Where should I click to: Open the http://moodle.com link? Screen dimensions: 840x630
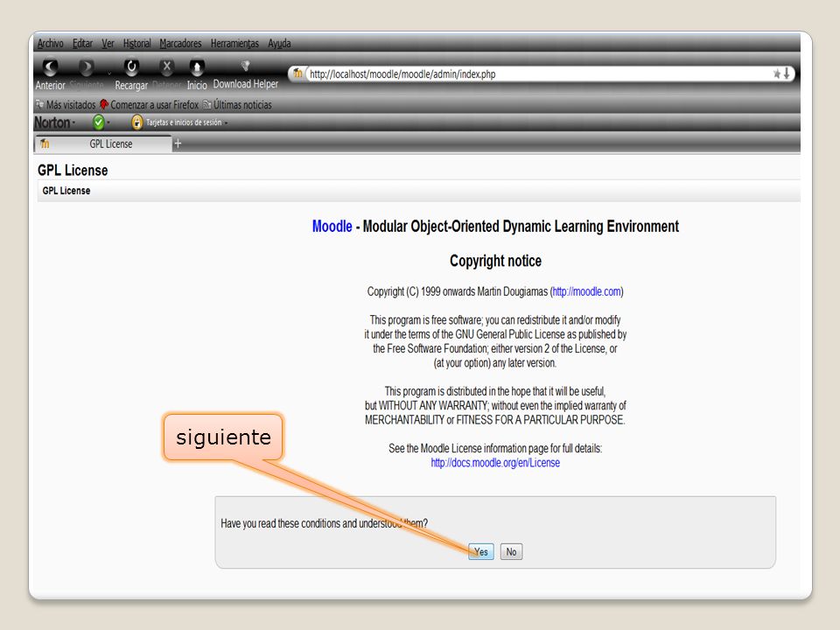(x=586, y=291)
